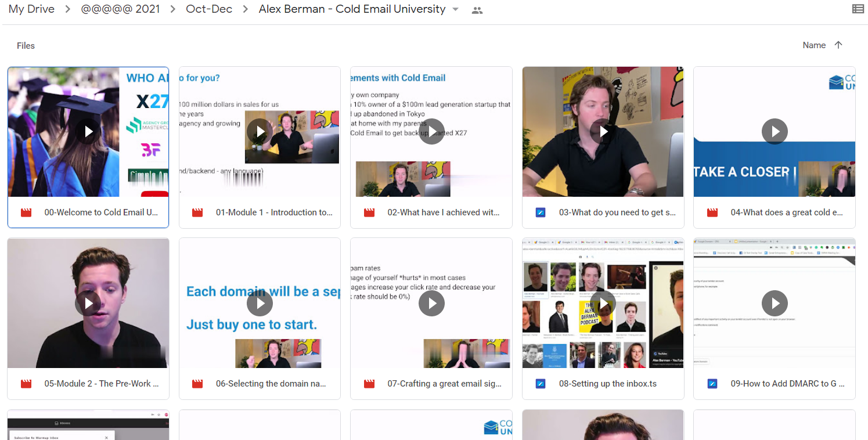This screenshot has height=440, width=868.
Task: Click the red video icon for 00-Welcome
Action: point(26,212)
